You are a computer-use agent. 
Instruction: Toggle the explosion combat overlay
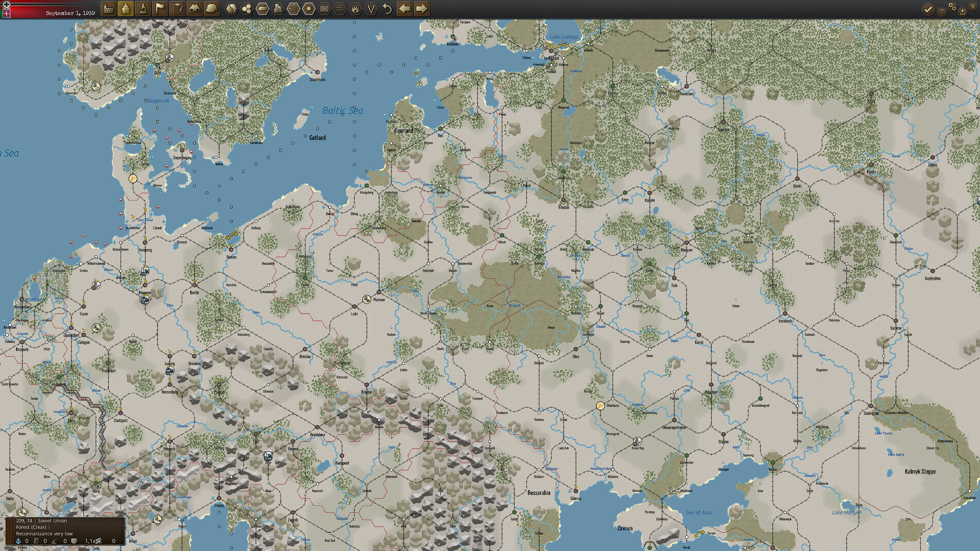pos(356,9)
